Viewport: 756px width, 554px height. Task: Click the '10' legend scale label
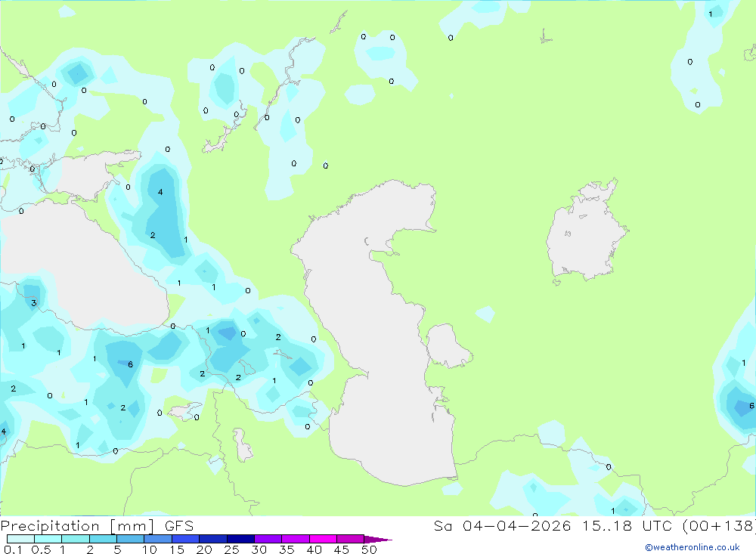(150, 549)
